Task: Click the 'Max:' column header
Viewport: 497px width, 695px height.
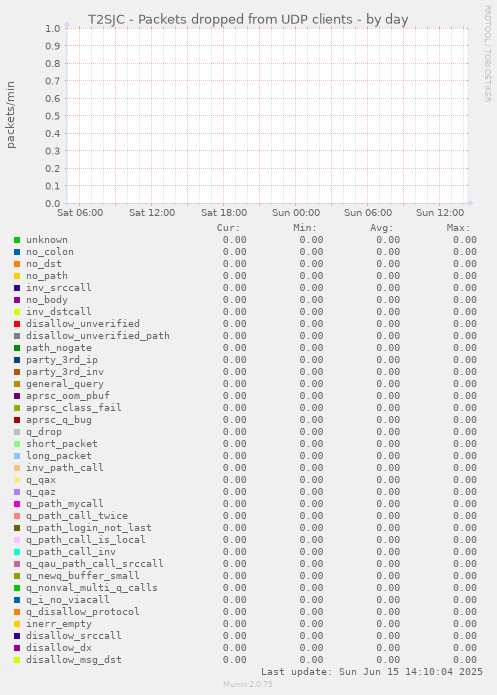Action: [x=458, y=228]
